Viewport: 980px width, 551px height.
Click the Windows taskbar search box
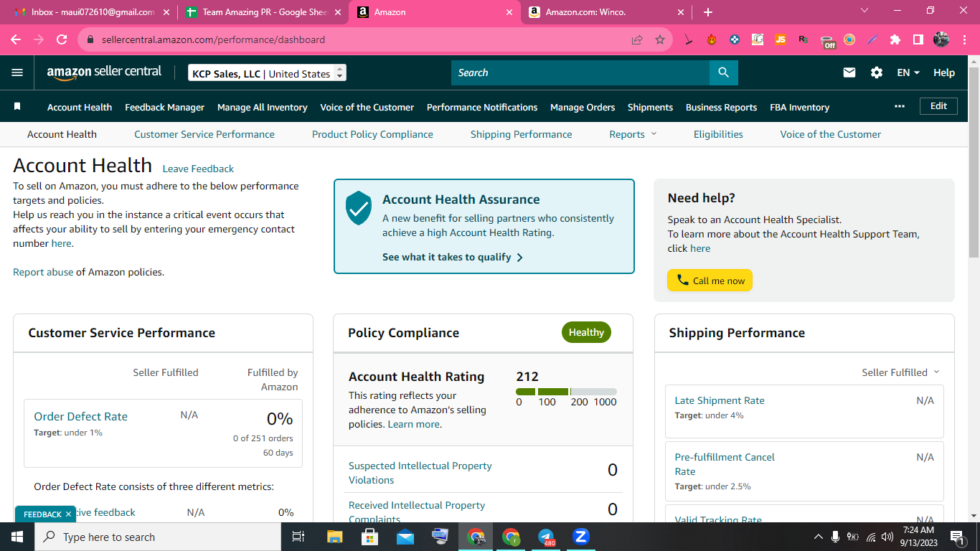point(158,537)
